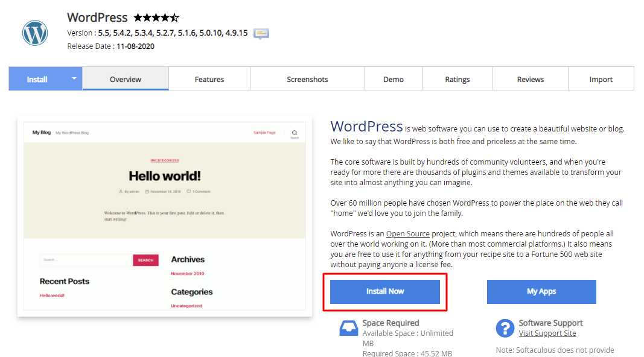Switch to the Import tab
The width and height of the screenshot is (644, 357).
601,79
